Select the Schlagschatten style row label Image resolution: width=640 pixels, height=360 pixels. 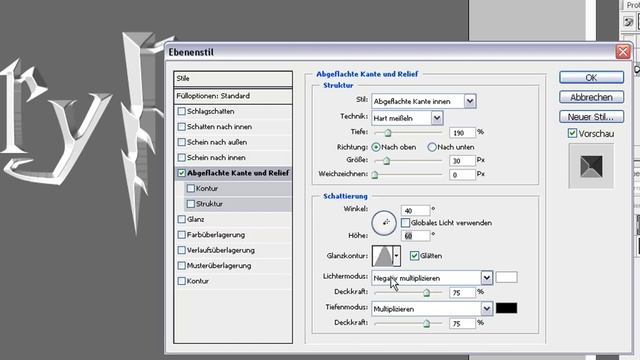point(211,111)
